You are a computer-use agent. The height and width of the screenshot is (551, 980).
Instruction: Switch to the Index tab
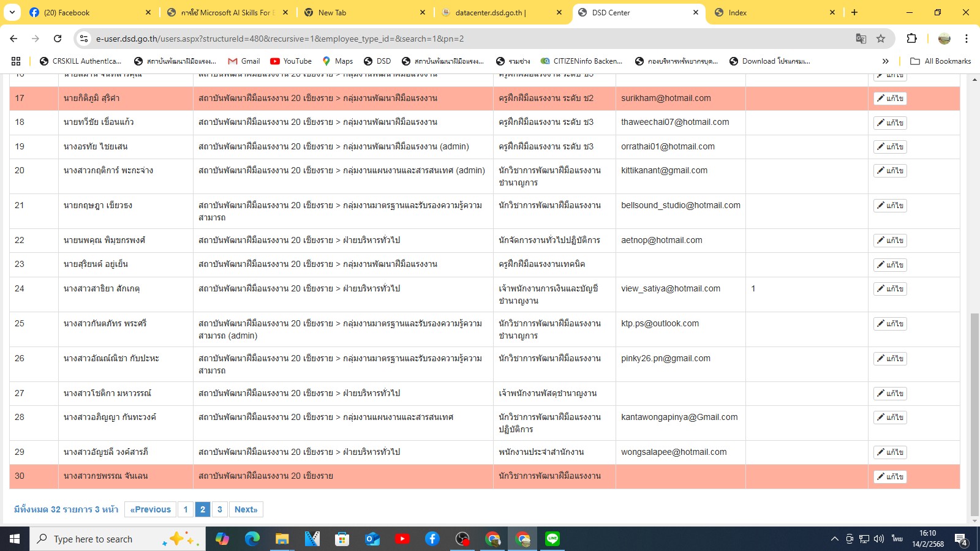pyautogui.click(x=775, y=12)
